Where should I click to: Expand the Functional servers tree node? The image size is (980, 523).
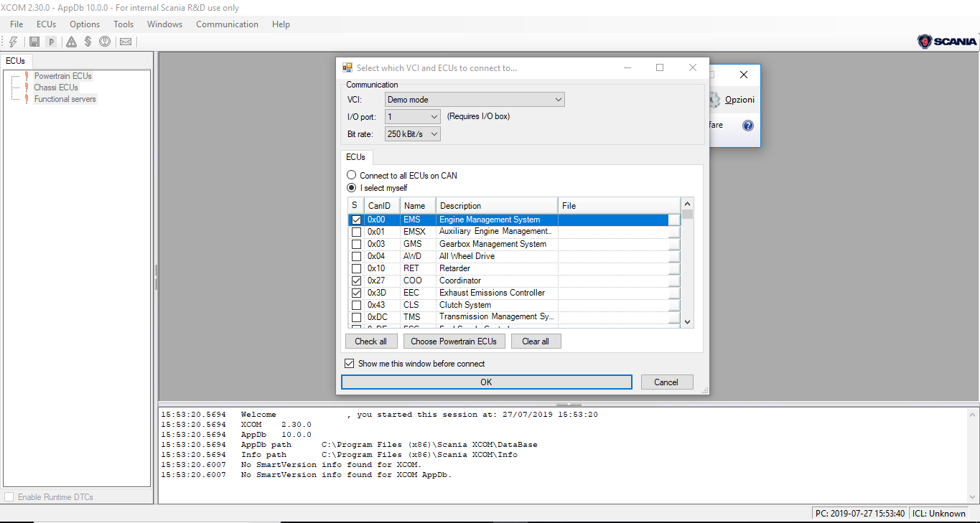tap(65, 99)
